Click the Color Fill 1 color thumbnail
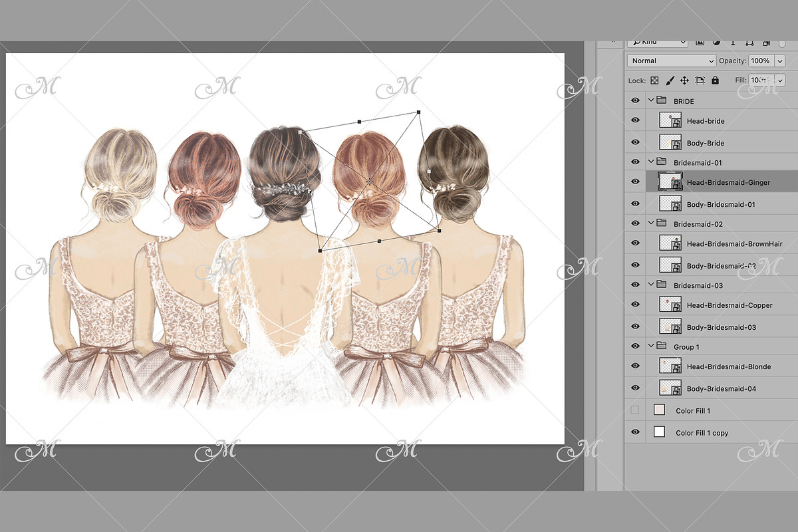Screen dimensions: 798x532 coord(660,410)
